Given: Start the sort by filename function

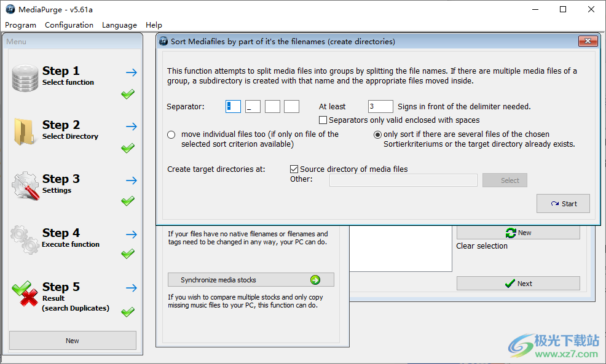Looking at the screenshot, I should (x=563, y=203).
